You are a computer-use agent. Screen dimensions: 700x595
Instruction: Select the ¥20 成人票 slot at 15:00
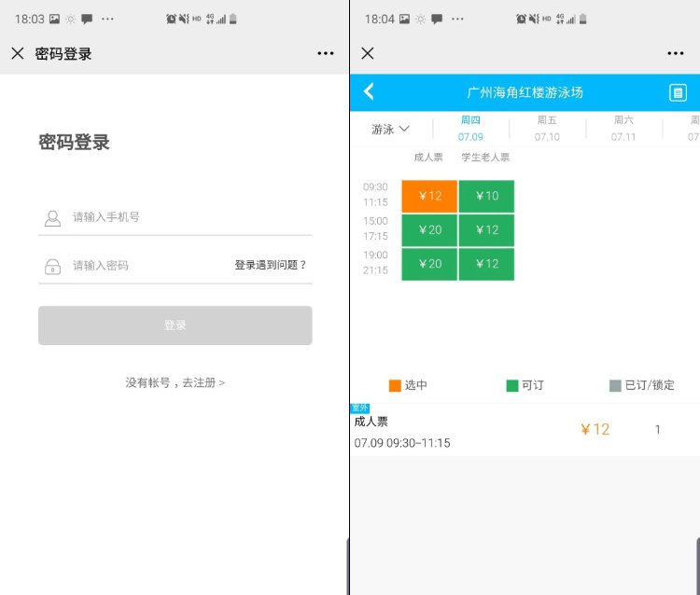[429, 230]
